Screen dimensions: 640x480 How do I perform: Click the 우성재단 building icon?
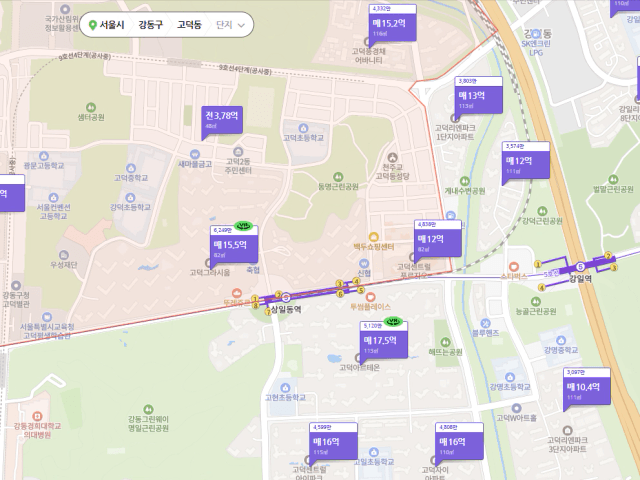tap(63, 255)
